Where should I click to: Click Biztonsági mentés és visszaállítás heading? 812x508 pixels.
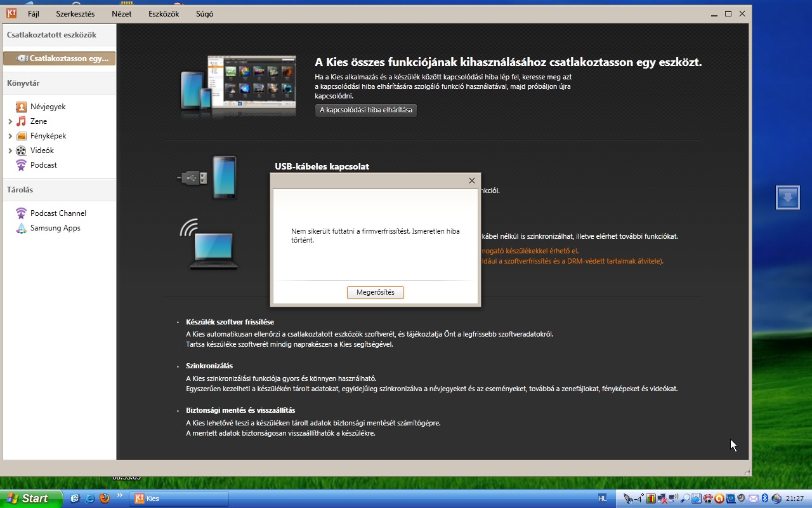click(240, 410)
